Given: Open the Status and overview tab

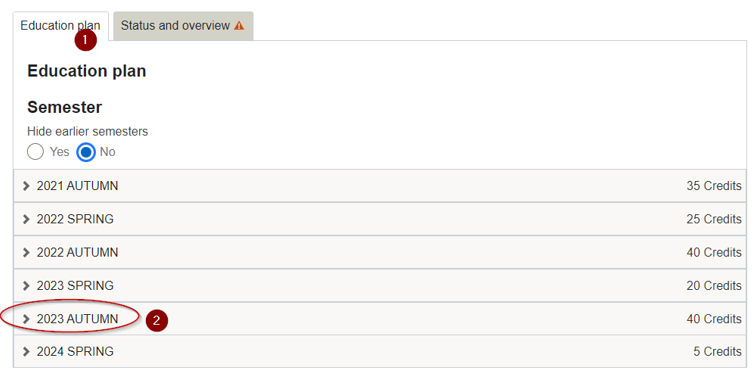Looking at the screenshot, I should click(x=183, y=26).
